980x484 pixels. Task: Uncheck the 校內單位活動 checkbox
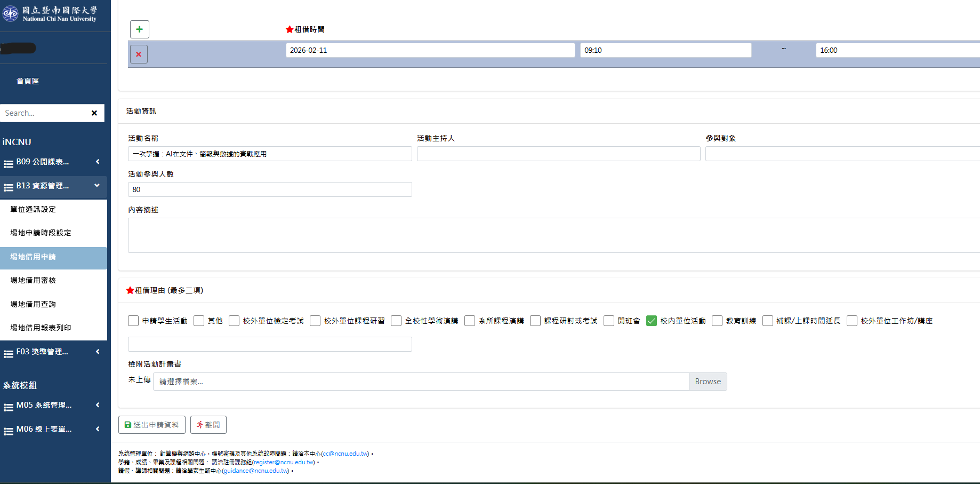pyautogui.click(x=651, y=321)
